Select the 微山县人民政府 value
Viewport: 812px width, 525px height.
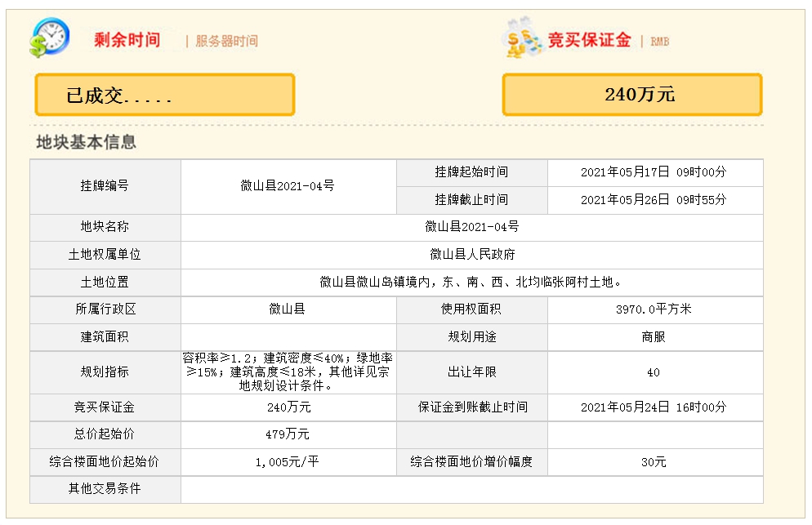(472, 255)
